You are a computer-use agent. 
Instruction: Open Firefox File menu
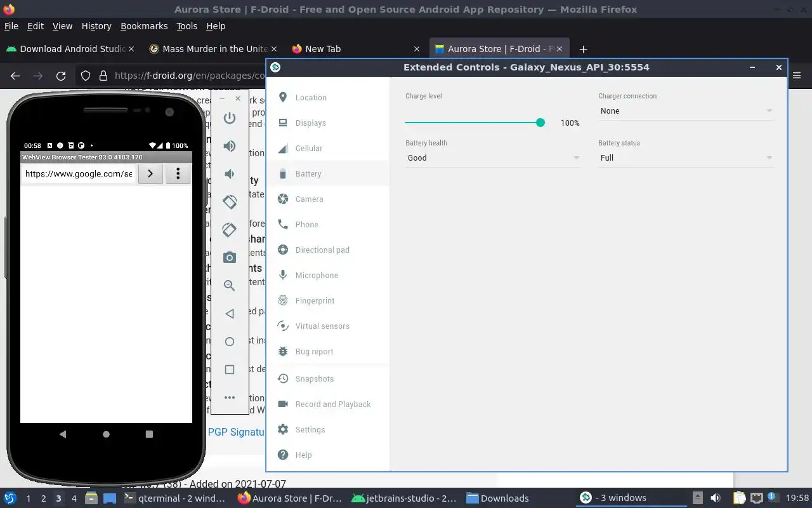point(11,26)
